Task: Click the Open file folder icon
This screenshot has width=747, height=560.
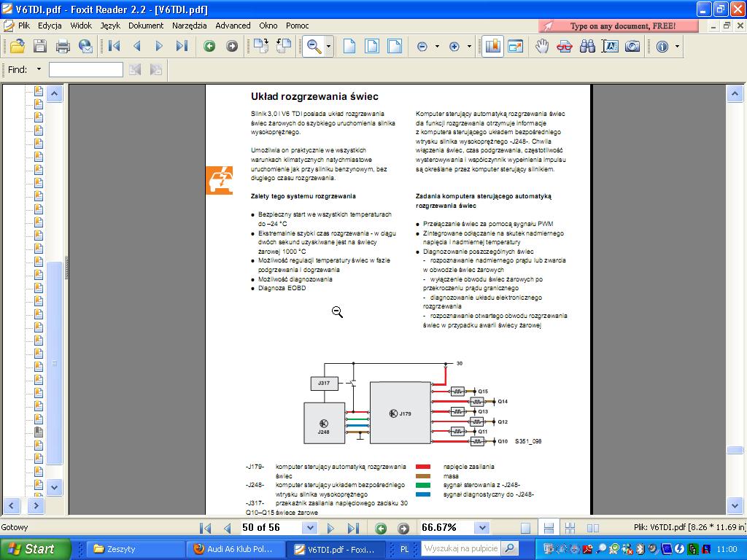Action: [x=17, y=47]
